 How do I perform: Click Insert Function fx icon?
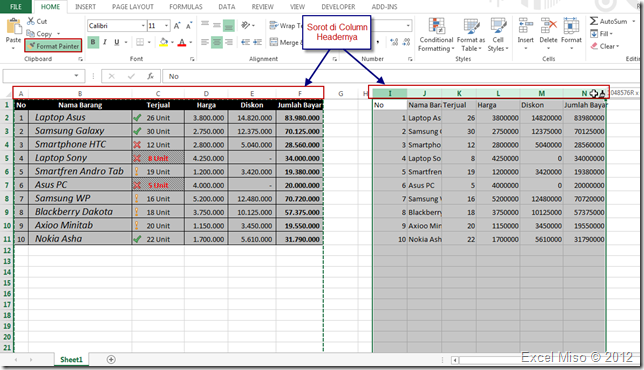coord(150,76)
